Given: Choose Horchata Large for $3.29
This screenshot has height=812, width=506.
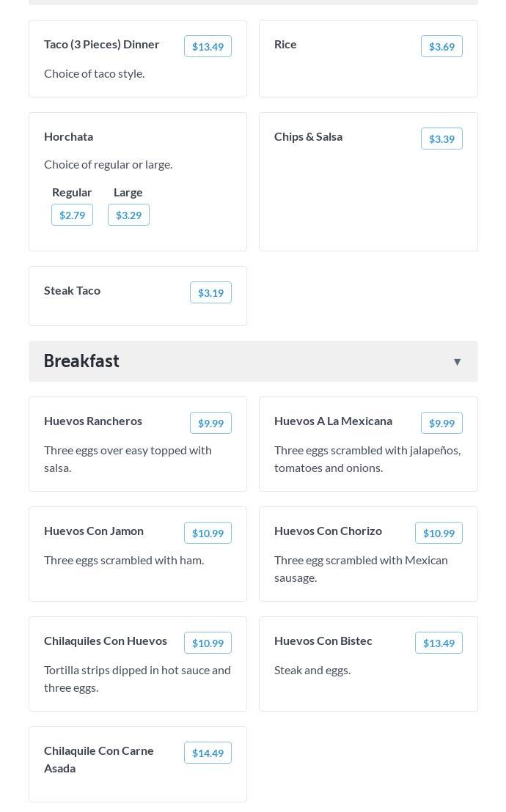Looking at the screenshot, I should click(128, 215).
